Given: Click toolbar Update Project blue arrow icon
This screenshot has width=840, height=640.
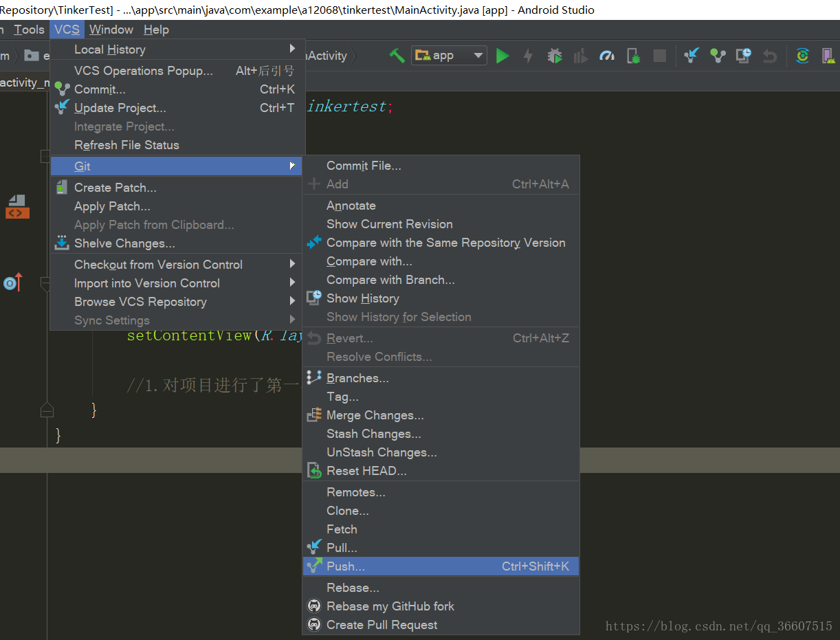Looking at the screenshot, I should (692, 56).
